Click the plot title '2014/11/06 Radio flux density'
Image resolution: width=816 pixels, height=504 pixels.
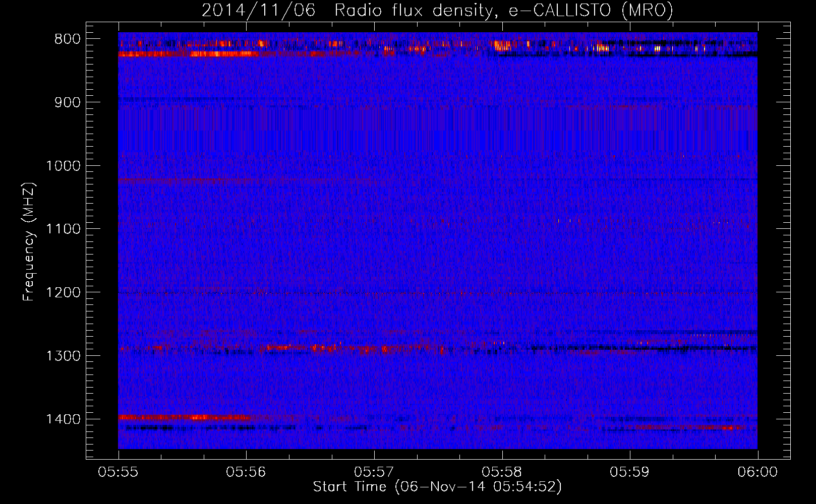tap(437, 10)
